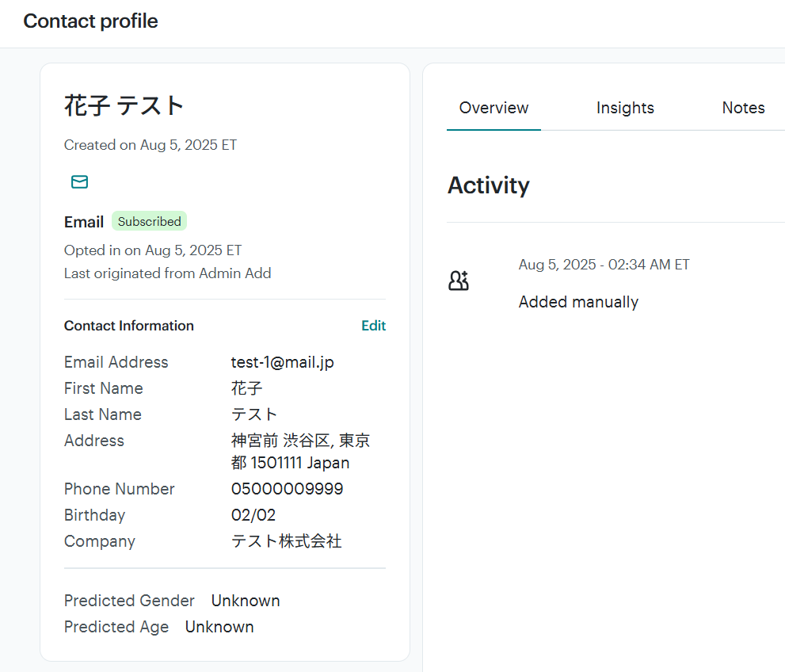The width and height of the screenshot is (785, 672).
Task: Click the company value テスト株式会社
Action: 287,540
